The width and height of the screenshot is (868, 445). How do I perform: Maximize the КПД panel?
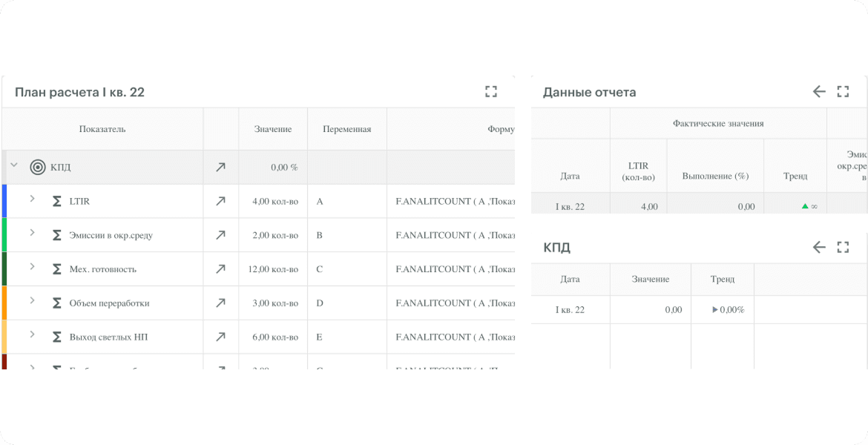click(x=843, y=247)
